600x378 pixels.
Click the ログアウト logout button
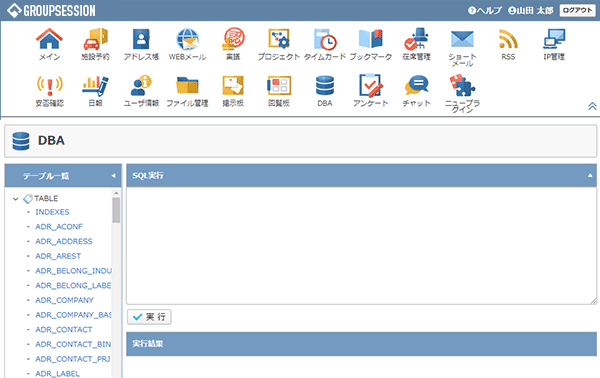577,10
